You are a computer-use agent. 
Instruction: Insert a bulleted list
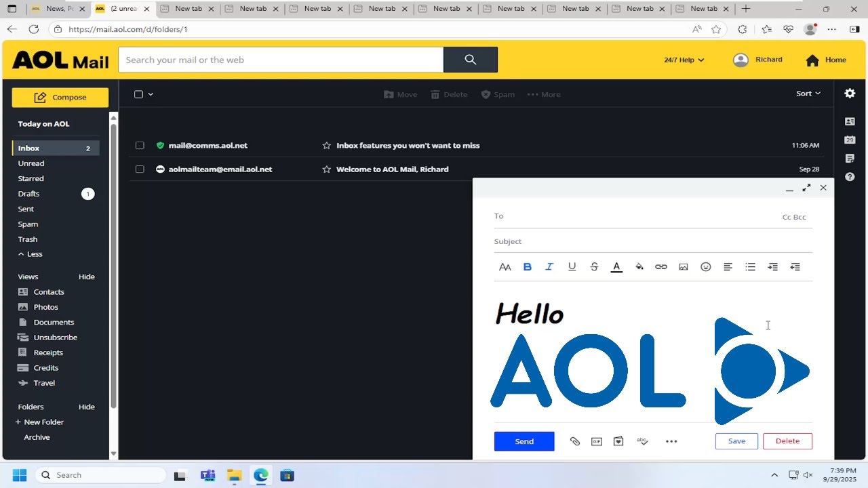(750, 267)
